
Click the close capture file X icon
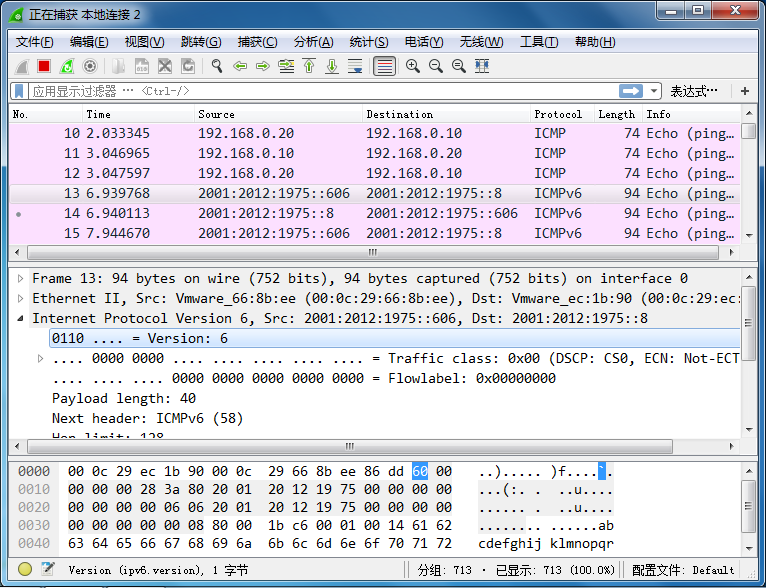[x=165, y=66]
